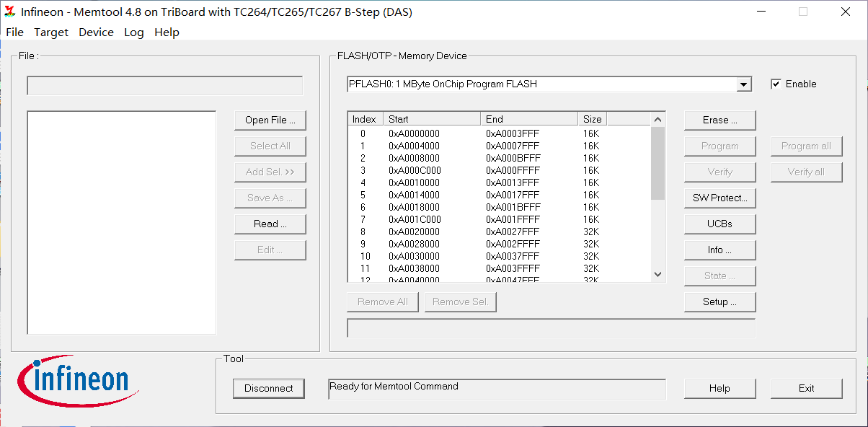Exit Memtool via Exit button
This screenshot has height=427, width=868.
pyautogui.click(x=806, y=388)
